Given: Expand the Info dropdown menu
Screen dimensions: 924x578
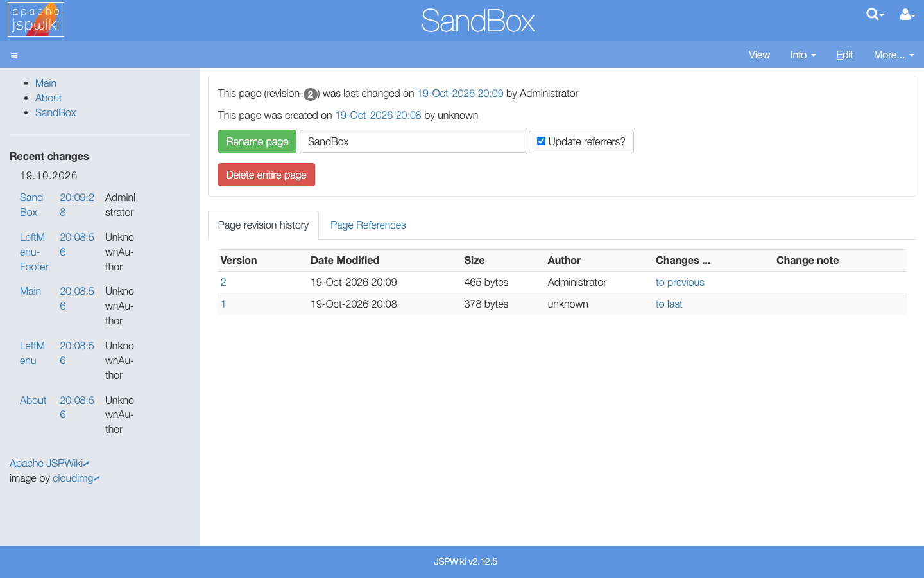Looking at the screenshot, I should click(x=803, y=55).
